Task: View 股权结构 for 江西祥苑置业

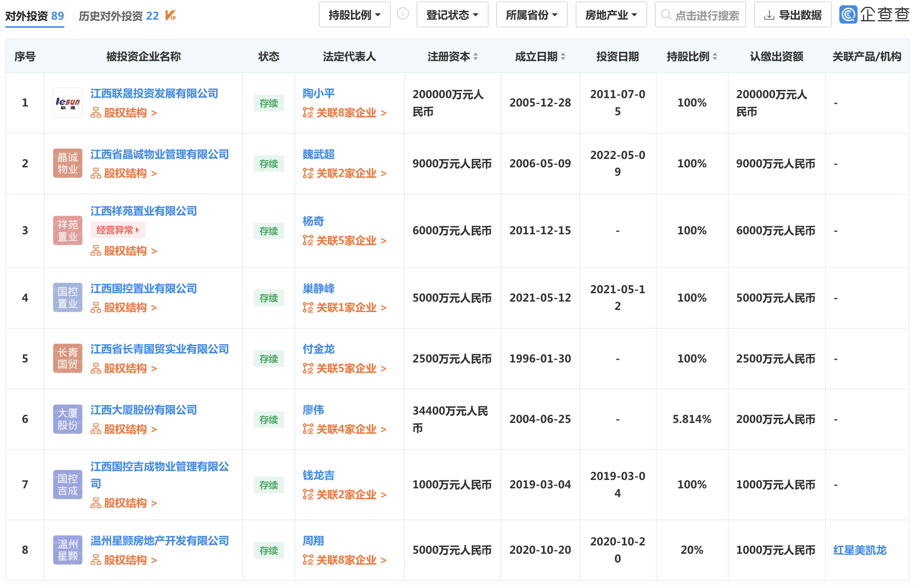Action: (124, 251)
